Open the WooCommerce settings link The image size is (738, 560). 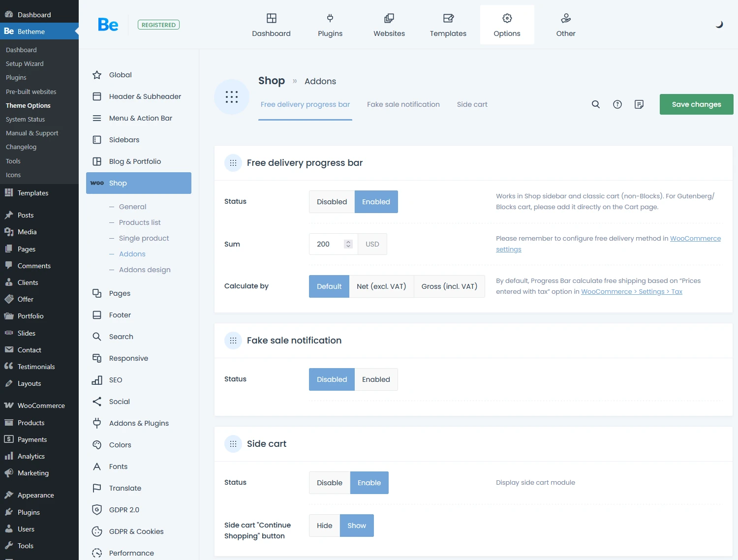(x=696, y=238)
